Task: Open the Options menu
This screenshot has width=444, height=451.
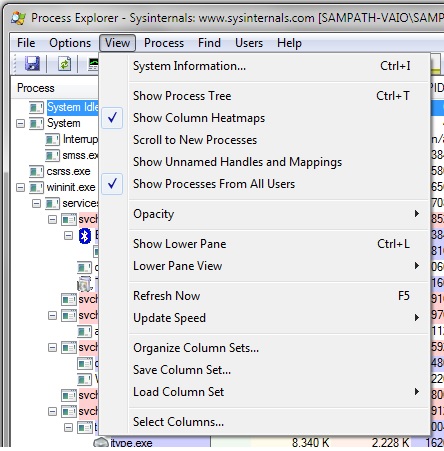Action: tap(70, 43)
